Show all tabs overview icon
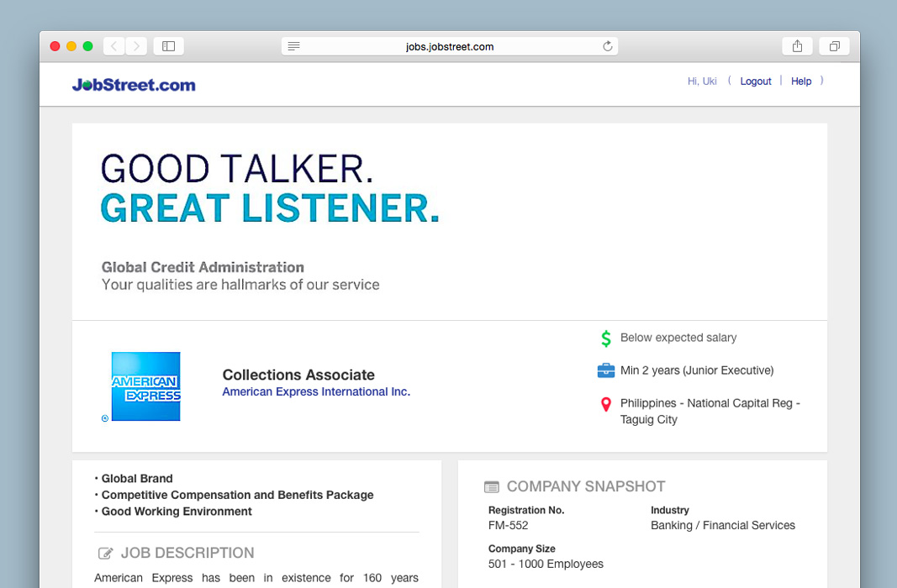This screenshot has width=897, height=588. 835,46
